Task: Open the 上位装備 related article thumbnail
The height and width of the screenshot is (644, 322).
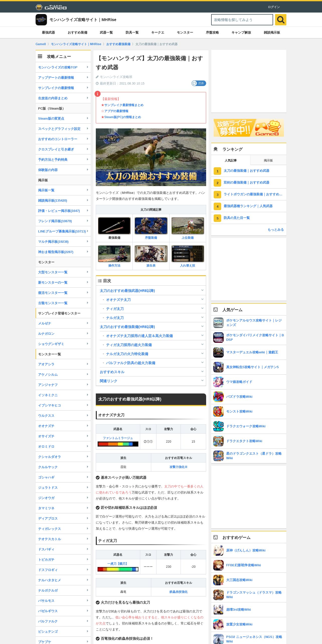Action: (x=188, y=226)
